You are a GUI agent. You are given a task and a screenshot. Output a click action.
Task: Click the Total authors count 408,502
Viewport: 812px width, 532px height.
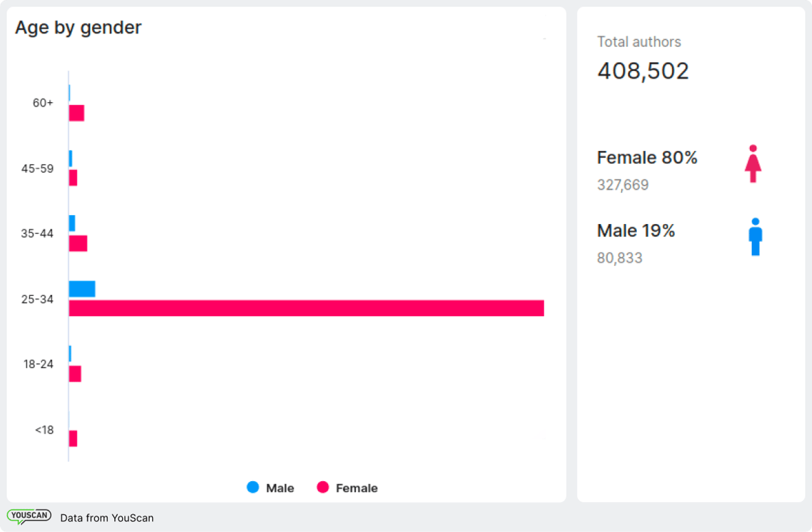click(643, 71)
